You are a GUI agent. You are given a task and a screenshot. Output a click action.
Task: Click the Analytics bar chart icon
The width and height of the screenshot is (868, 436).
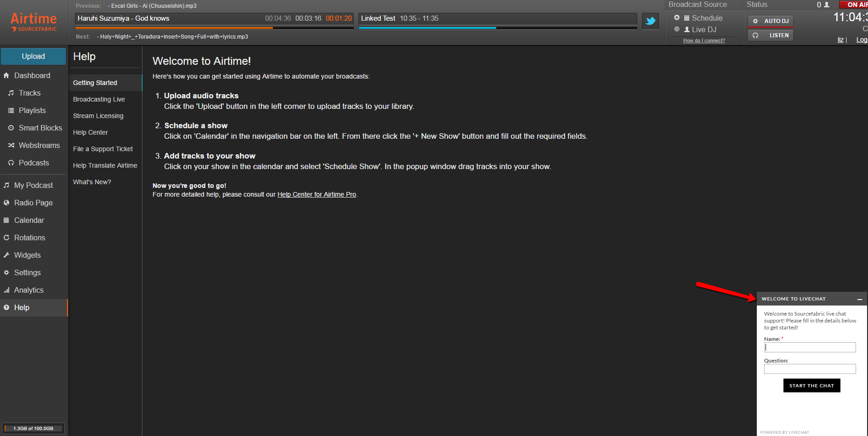tap(6, 290)
